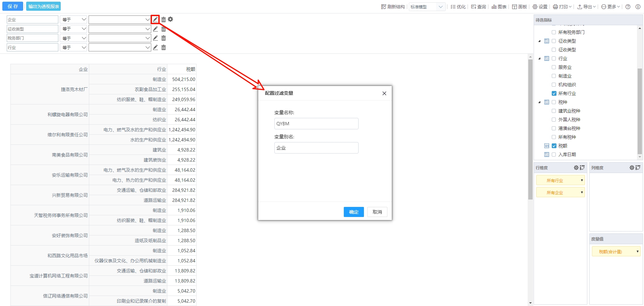Click the 变量别名 input field
The image size is (644, 306).
pyautogui.click(x=316, y=148)
